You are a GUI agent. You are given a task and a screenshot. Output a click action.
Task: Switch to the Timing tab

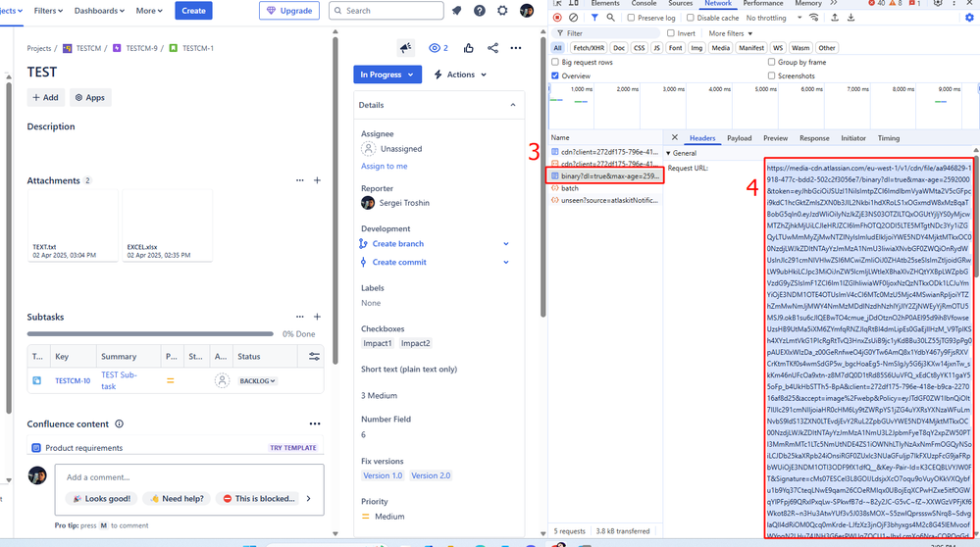coord(888,138)
